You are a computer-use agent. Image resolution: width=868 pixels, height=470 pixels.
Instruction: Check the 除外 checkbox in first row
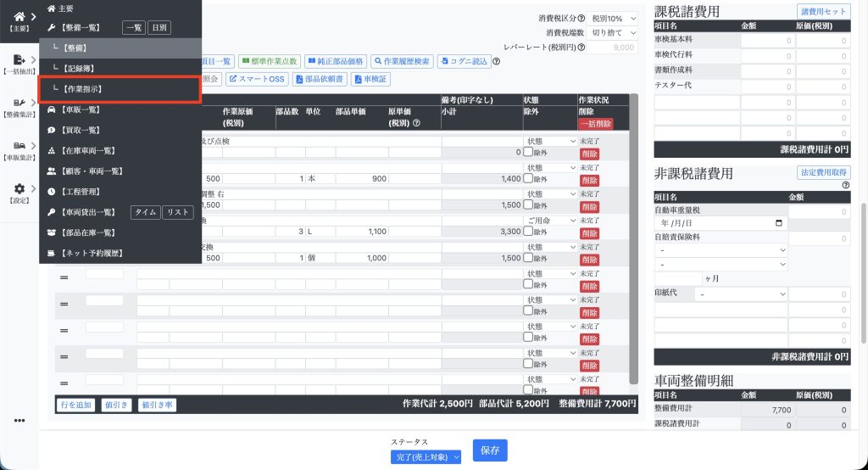point(528,153)
